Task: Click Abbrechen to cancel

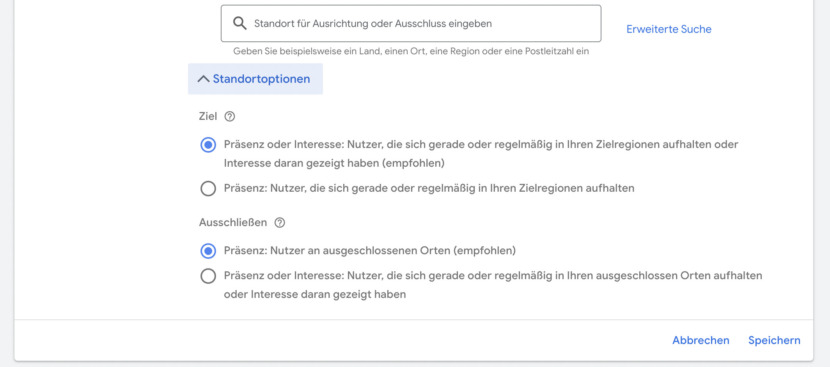Action: click(x=700, y=341)
